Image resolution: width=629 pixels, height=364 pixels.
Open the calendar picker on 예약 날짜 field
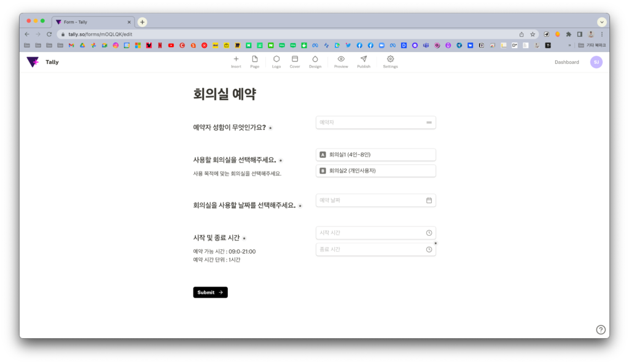point(429,201)
